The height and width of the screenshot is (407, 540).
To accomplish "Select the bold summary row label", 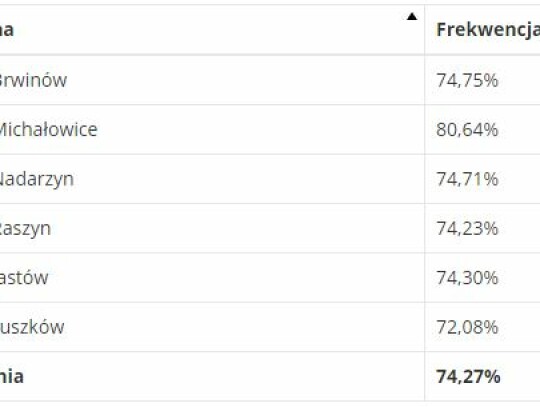I will tap(12, 377).
